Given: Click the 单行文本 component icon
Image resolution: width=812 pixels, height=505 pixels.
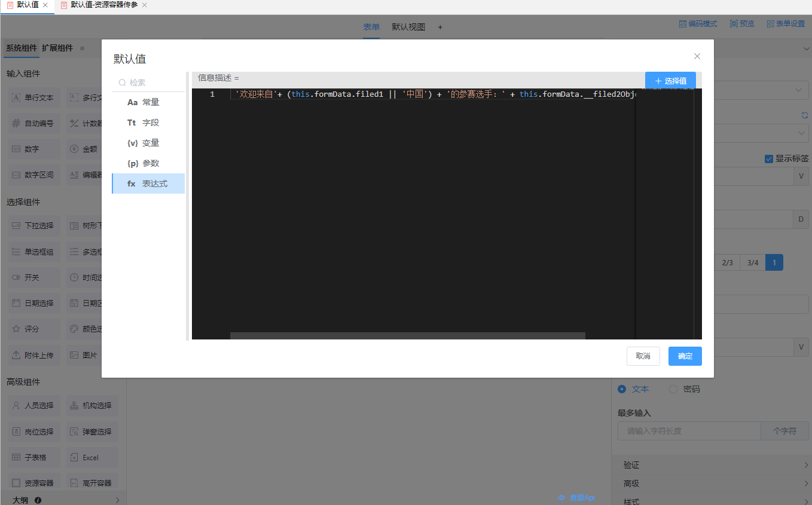Looking at the screenshot, I should (17, 97).
